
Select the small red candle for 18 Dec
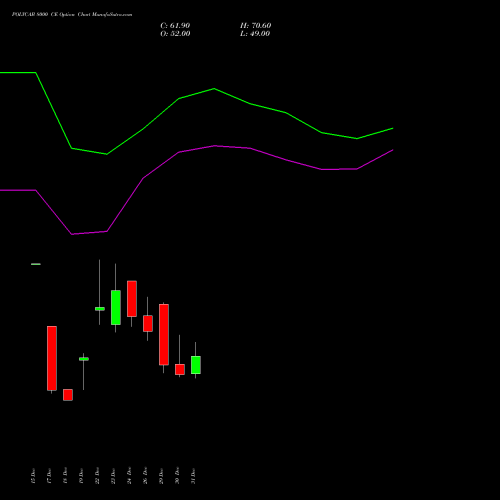coord(68,395)
